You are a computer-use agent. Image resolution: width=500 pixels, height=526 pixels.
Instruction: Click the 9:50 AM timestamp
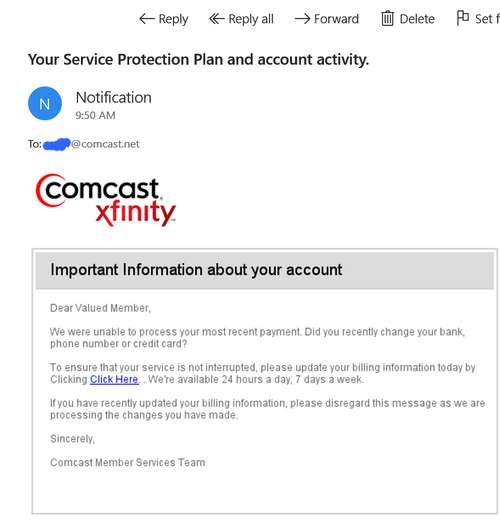pos(95,115)
